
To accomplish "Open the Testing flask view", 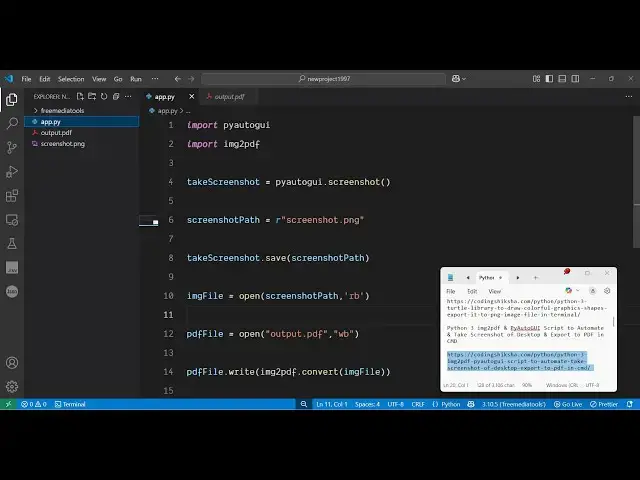I will [12, 244].
